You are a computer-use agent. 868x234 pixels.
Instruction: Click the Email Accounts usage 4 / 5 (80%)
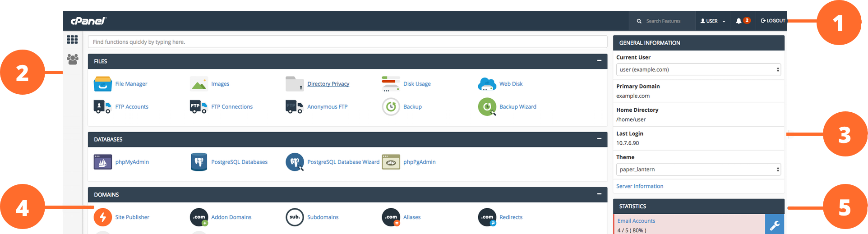point(632,230)
